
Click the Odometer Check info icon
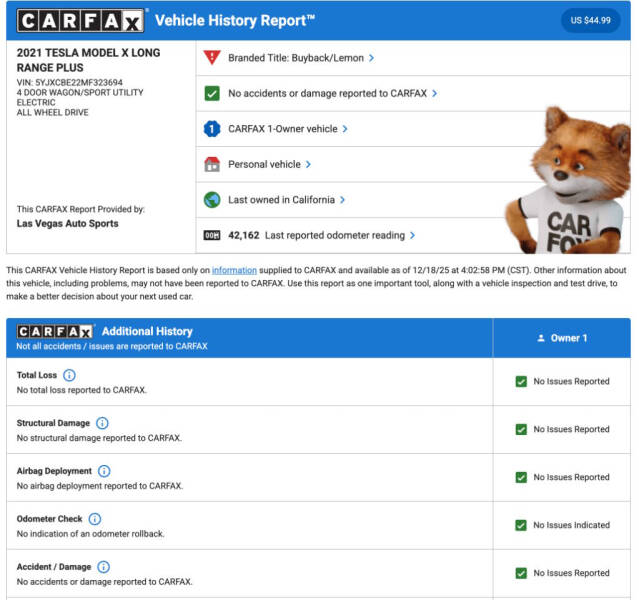pos(95,519)
